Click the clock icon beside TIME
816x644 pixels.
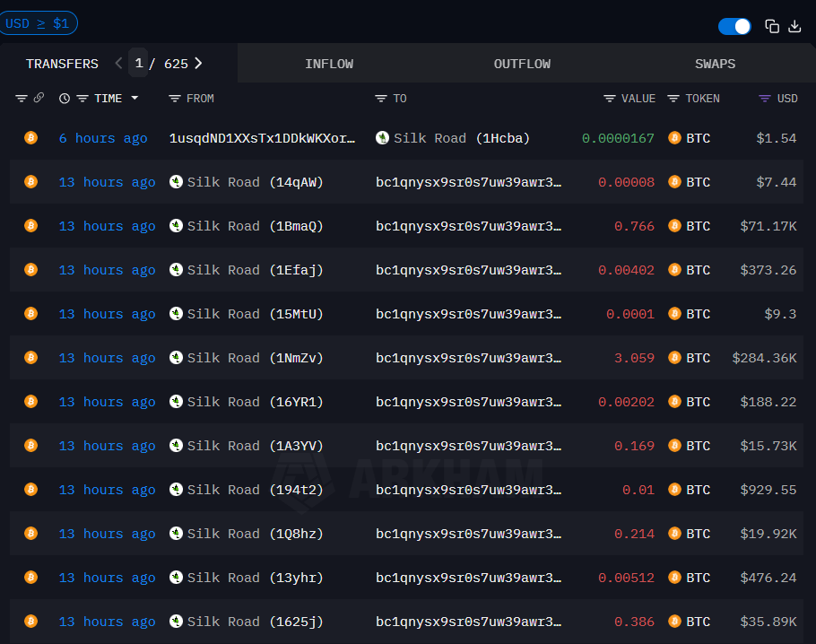[65, 99]
